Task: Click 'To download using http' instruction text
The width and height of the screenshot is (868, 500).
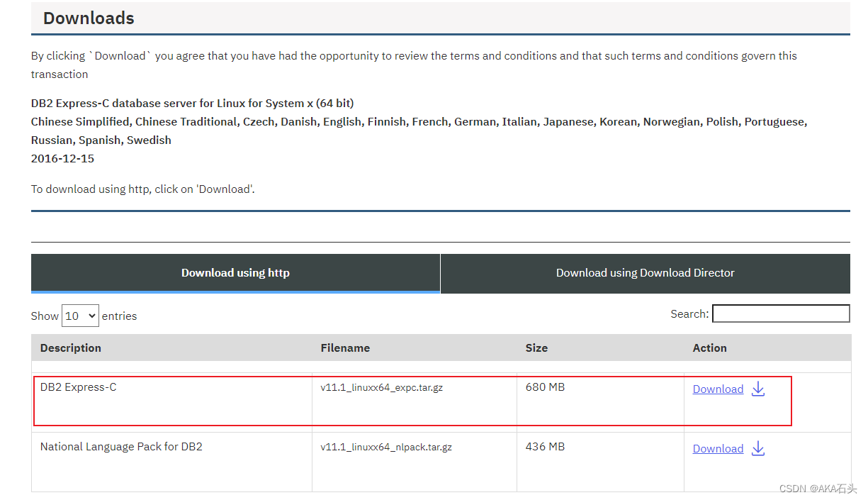Action: (x=143, y=189)
